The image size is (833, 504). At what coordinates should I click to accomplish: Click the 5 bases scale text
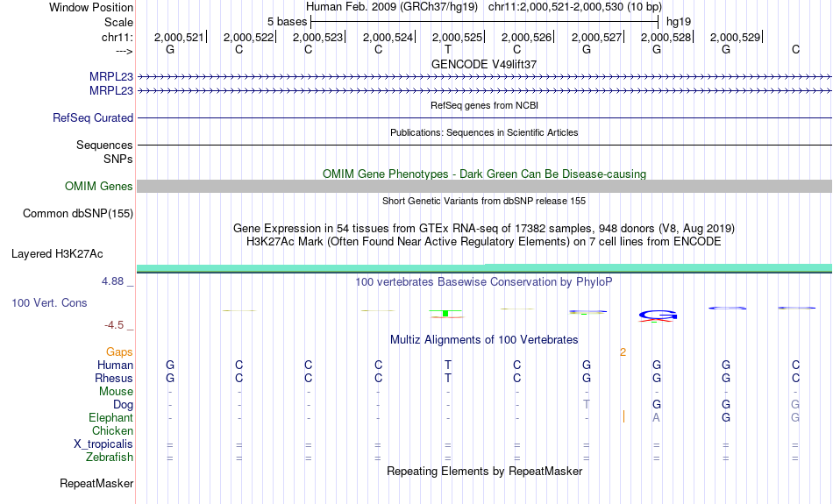(287, 22)
